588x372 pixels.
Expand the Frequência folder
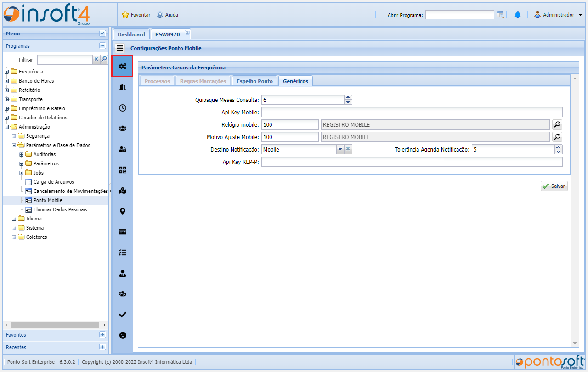pyautogui.click(x=7, y=72)
